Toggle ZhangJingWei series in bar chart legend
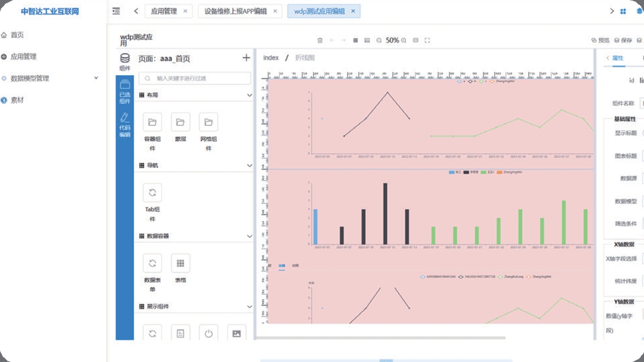This screenshot has height=362, width=644. [500, 172]
